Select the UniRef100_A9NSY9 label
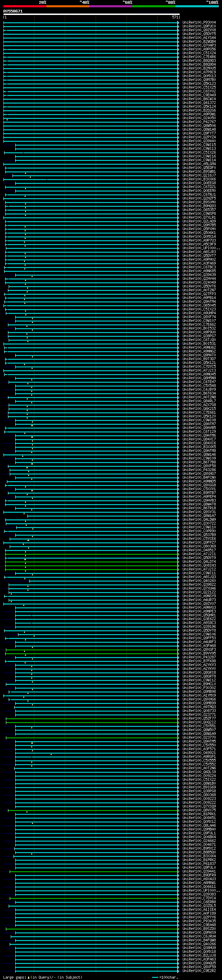This screenshot has height=980, width=222. click(x=199, y=596)
